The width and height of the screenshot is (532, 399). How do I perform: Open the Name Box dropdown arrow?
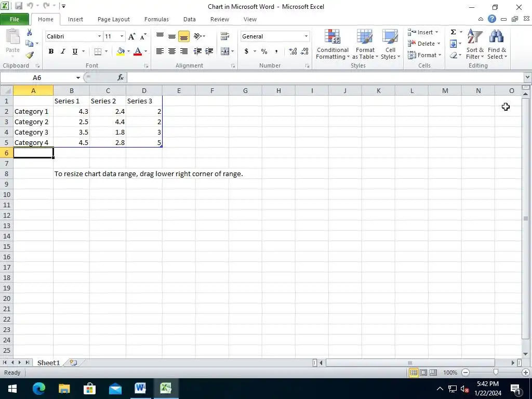[x=78, y=78]
